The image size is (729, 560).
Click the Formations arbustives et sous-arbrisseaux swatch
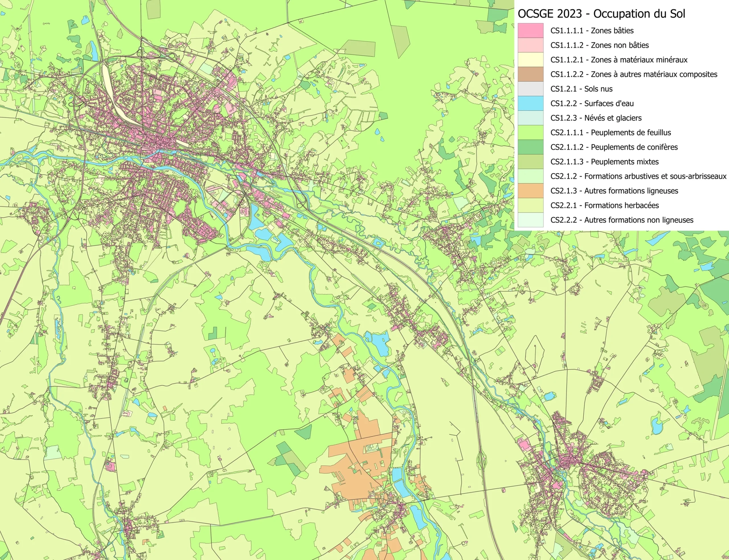pyautogui.click(x=531, y=176)
